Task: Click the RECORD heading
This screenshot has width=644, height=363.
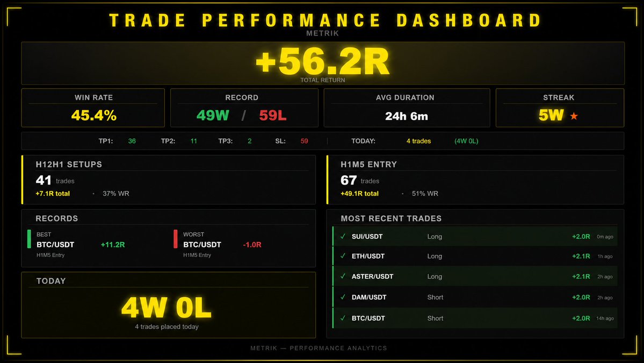Action: (242, 97)
